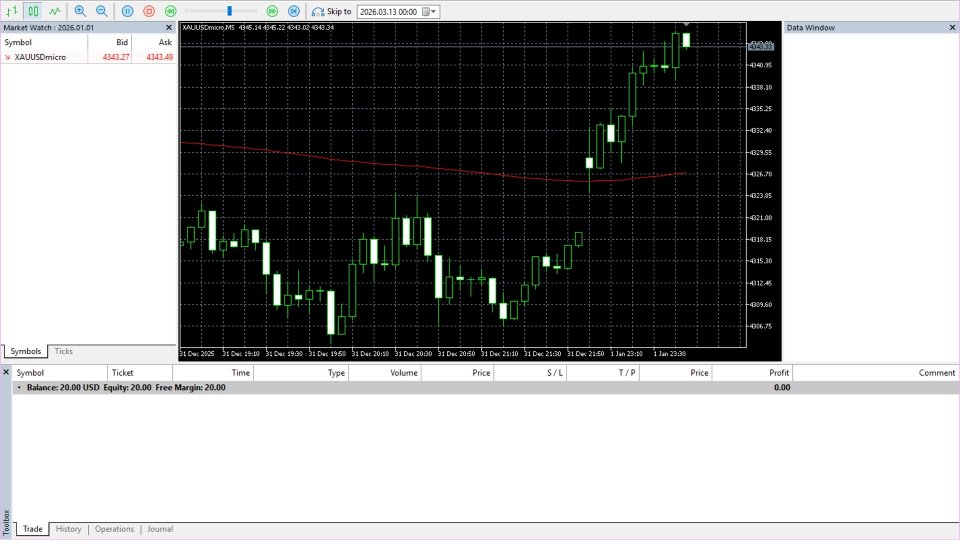Open the History tab in Toolbox
Viewport: 960px width, 540px height.
[68, 529]
